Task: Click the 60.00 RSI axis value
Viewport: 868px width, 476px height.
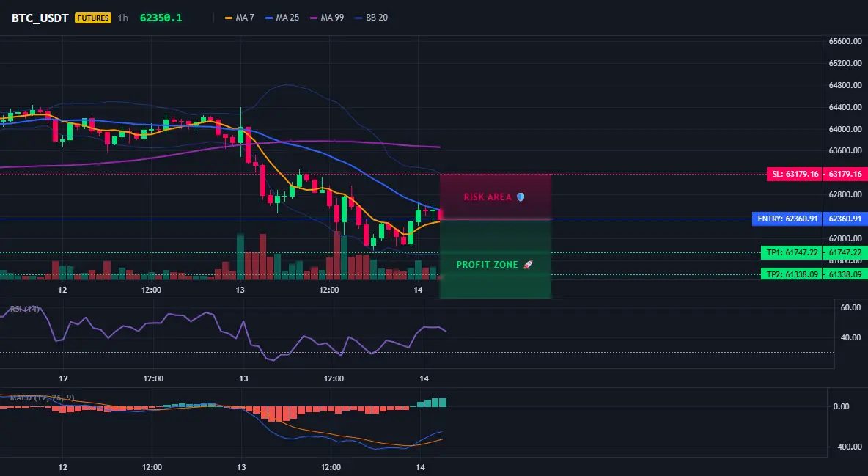Action: pyautogui.click(x=851, y=307)
